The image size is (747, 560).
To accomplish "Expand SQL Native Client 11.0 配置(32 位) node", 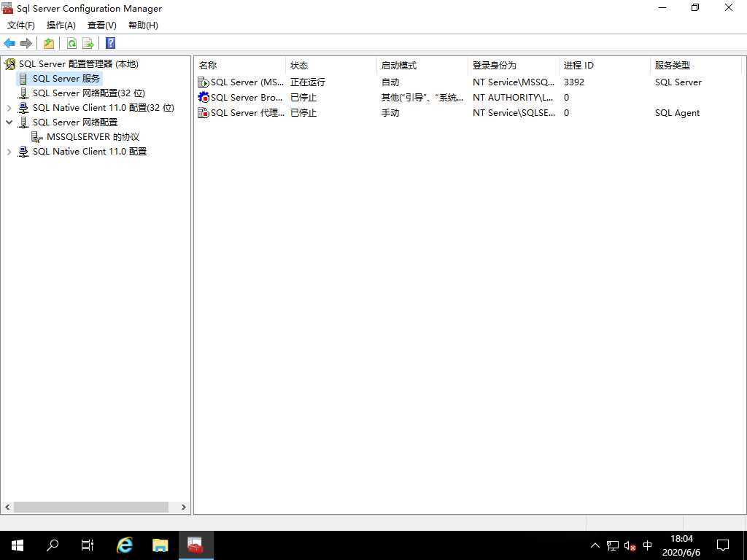I will (9, 108).
